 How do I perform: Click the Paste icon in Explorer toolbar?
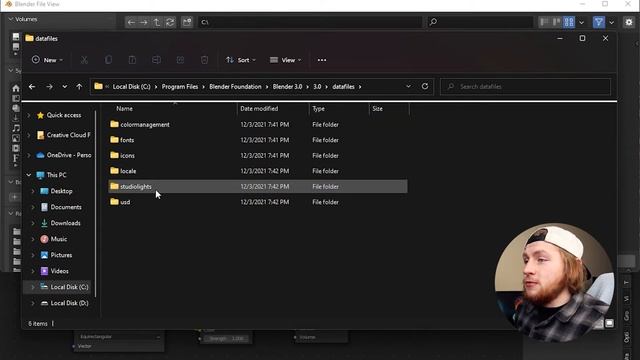point(132,60)
